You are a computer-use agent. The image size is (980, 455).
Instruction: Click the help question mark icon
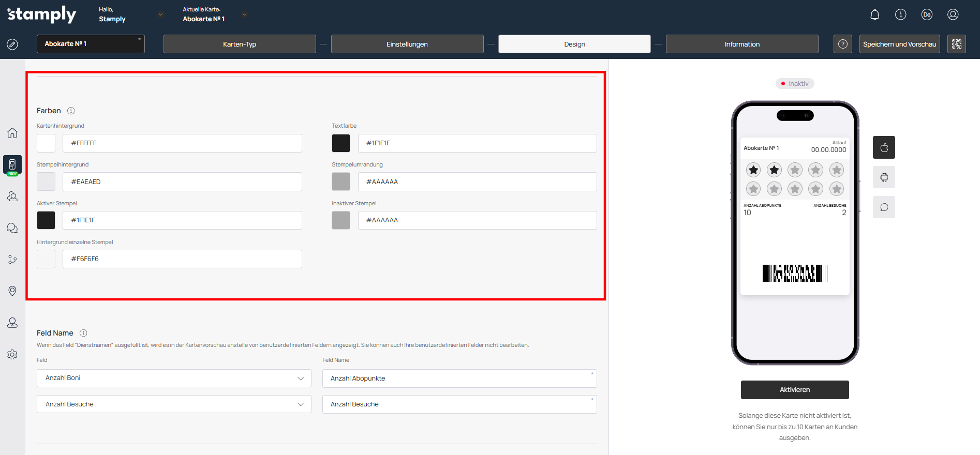[x=842, y=44]
